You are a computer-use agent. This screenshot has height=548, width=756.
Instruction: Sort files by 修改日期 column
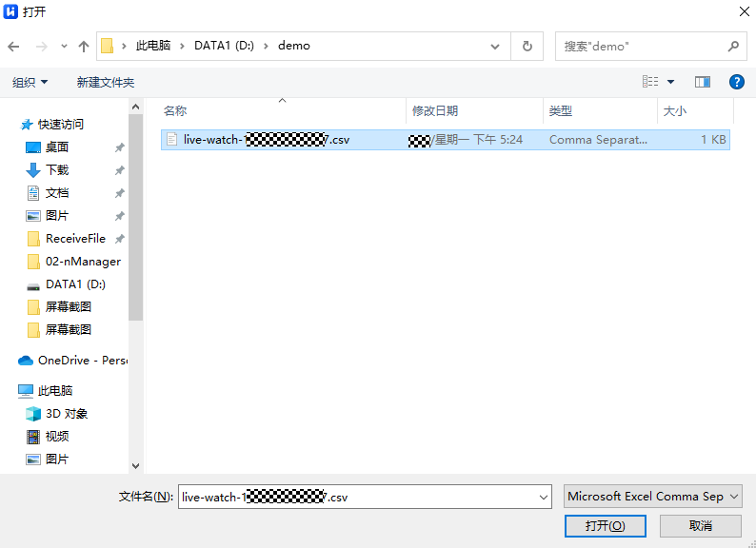point(435,111)
